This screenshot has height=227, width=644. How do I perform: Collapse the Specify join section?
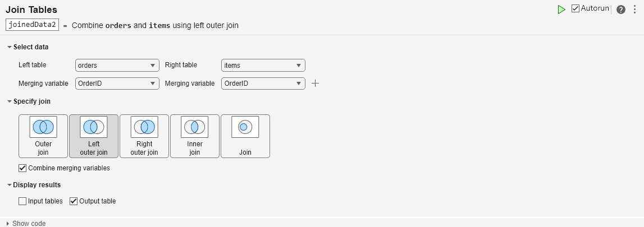pyautogui.click(x=10, y=101)
